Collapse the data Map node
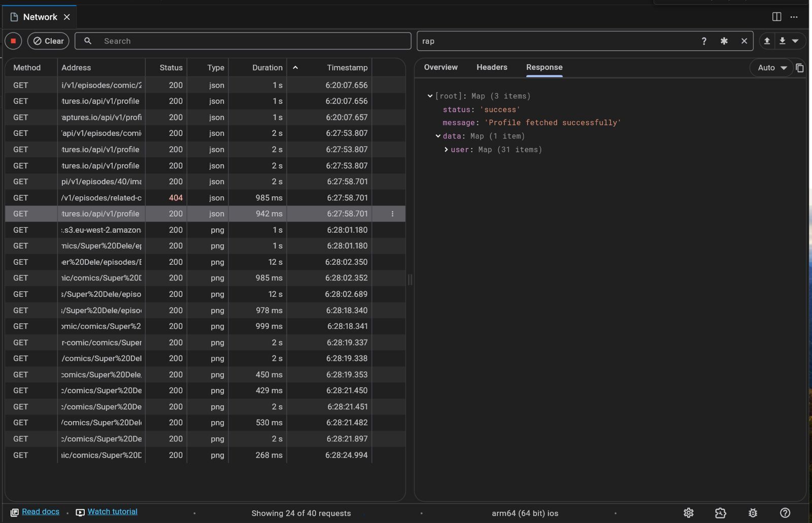 coord(438,136)
